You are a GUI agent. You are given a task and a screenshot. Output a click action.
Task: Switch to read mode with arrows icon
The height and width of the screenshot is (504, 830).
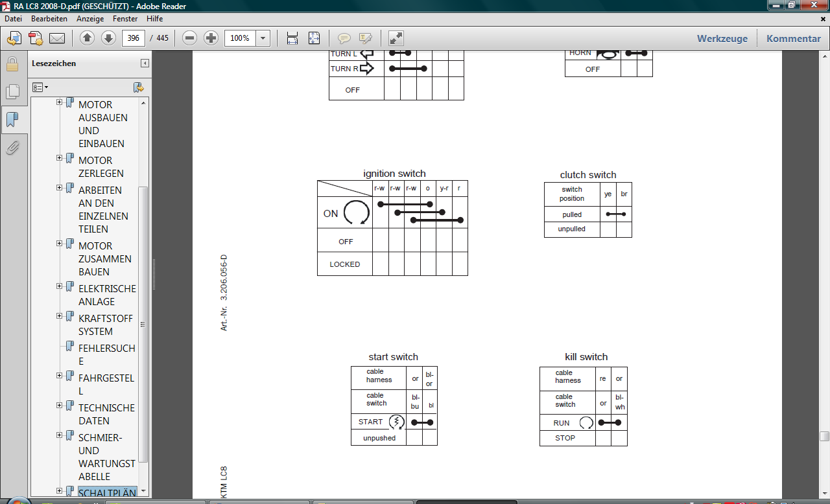click(396, 38)
